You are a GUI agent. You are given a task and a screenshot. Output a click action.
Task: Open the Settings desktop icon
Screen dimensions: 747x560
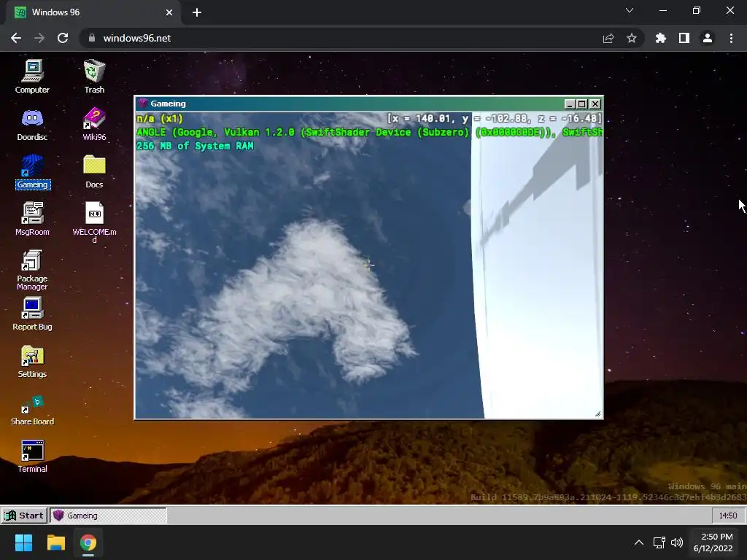pyautogui.click(x=32, y=361)
